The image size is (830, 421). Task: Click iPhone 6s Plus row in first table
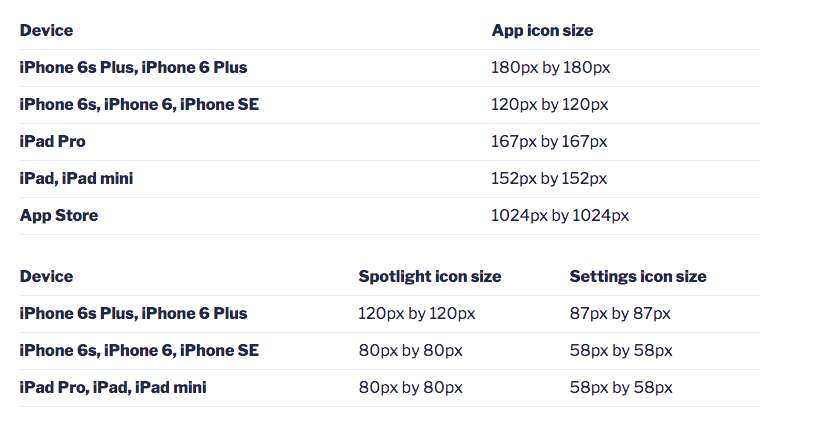click(133, 68)
